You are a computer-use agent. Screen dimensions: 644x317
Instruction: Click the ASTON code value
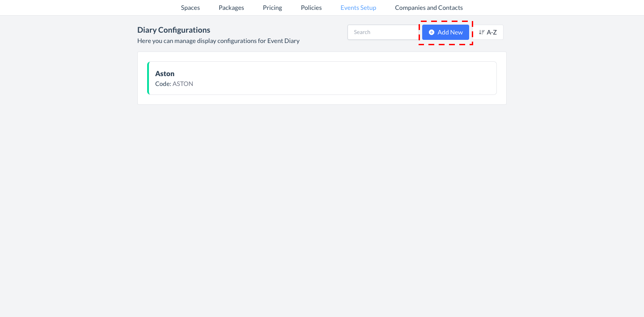(x=183, y=84)
